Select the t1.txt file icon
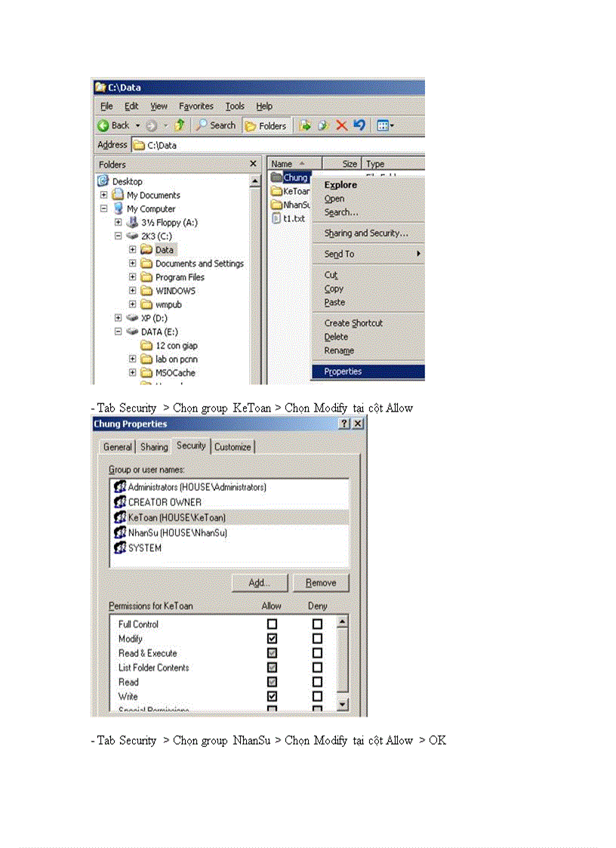The width and height of the screenshot is (616, 848). click(276, 218)
